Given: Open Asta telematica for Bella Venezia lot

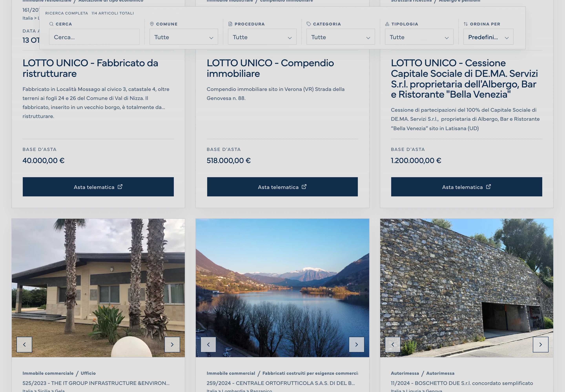Looking at the screenshot, I should tap(466, 187).
